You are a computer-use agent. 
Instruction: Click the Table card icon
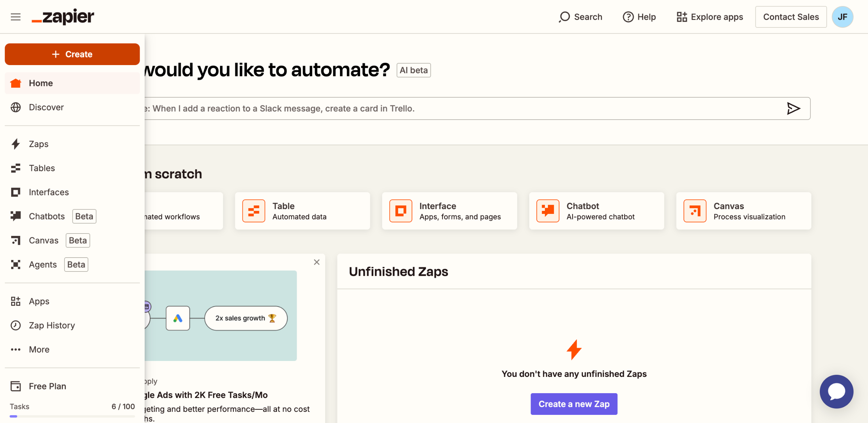point(254,211)
